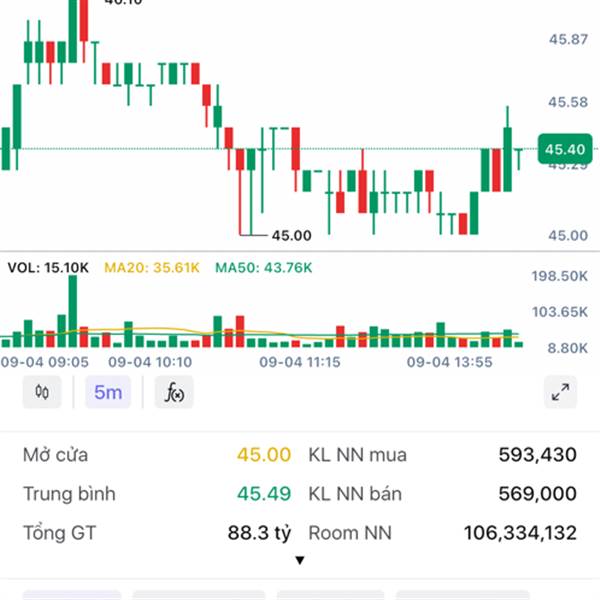This screenshot has width=600, height=600.
Task: Open the candlestick chart type selector
Action: 42,392
